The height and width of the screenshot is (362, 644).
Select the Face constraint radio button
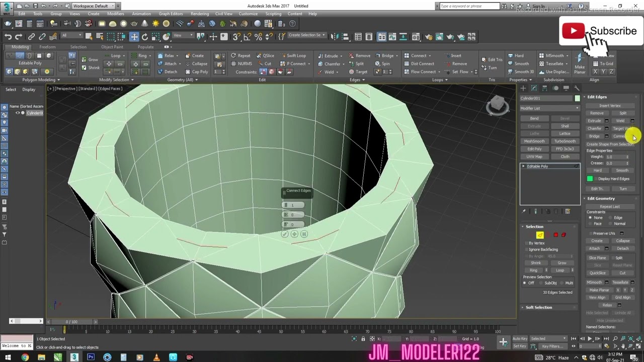point(590,224)
